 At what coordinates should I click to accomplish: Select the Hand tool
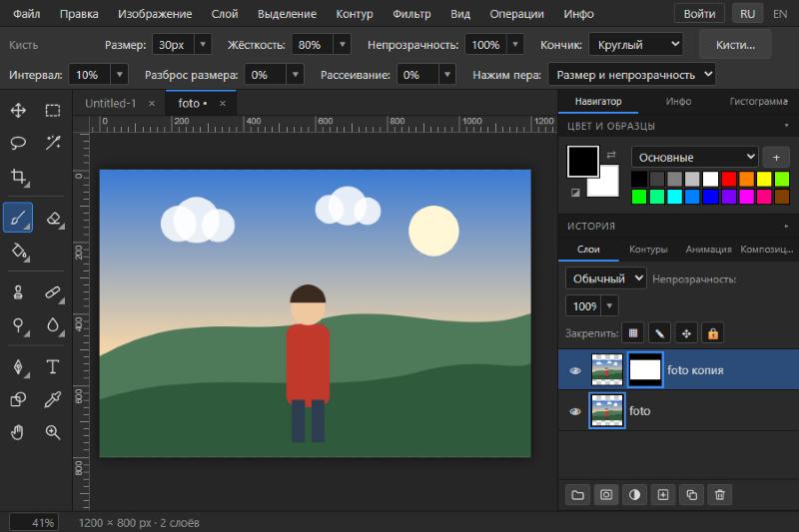point(18,432)
